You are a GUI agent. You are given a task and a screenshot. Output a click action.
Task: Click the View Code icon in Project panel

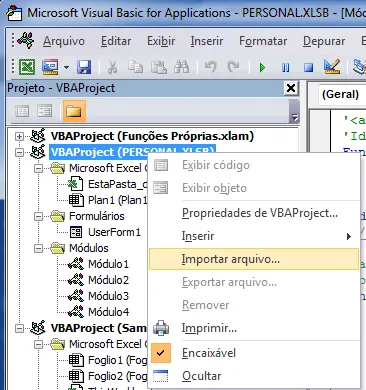pos(22,111)
